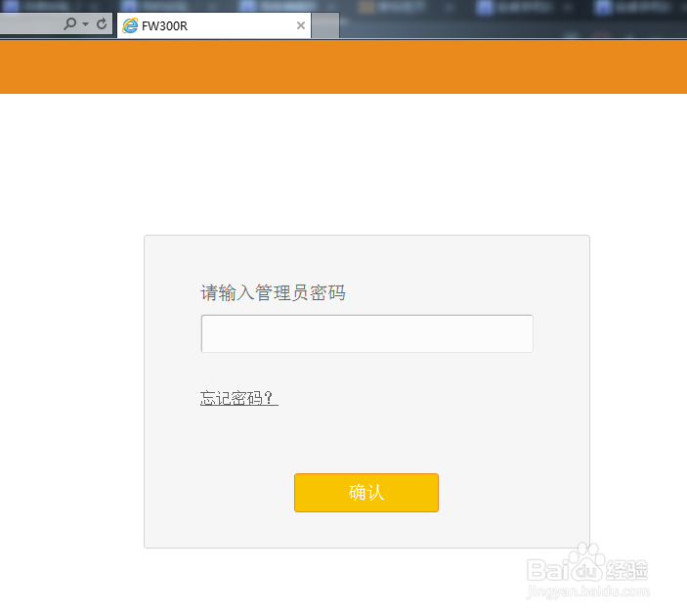The height and width of the screenshot is (616, 687).
Task: Click the 请输入管理员密码 label text
Action: (x=273, y=292)
